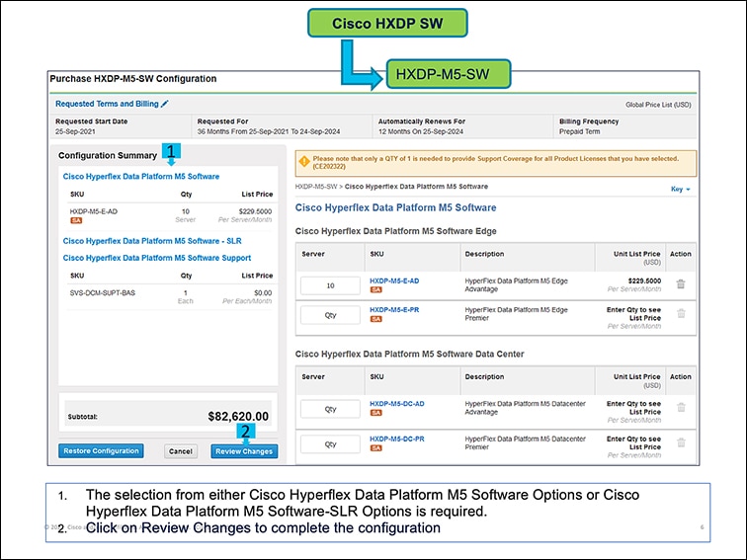Click SVS-DCM-SUPT-BAS SKU in summary

[x=103, y=293]
